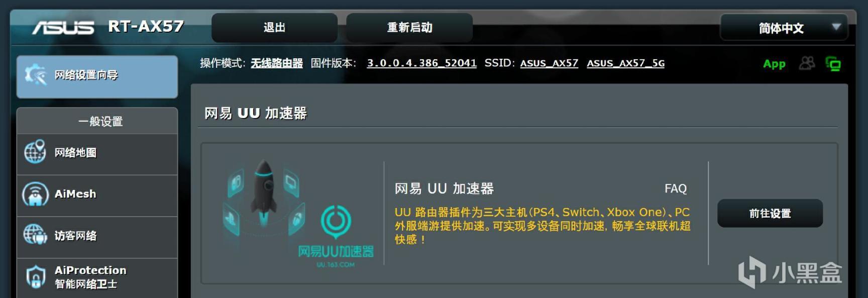
Task: Click the users status icon
Action: (807, 63)
